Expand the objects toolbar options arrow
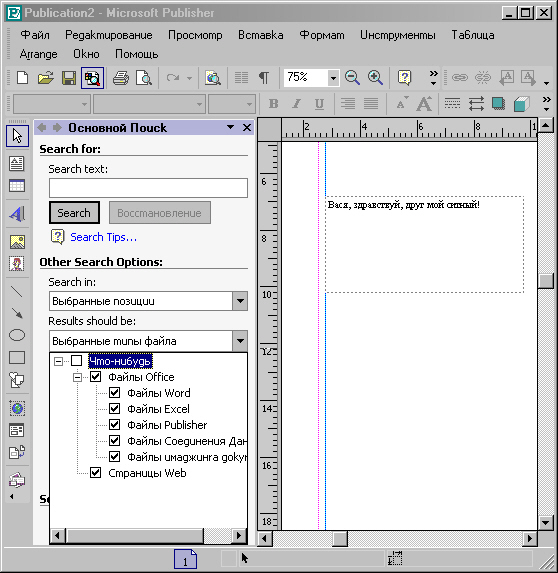The width and height of the screenshot is (558, 573). click(12, 497)
